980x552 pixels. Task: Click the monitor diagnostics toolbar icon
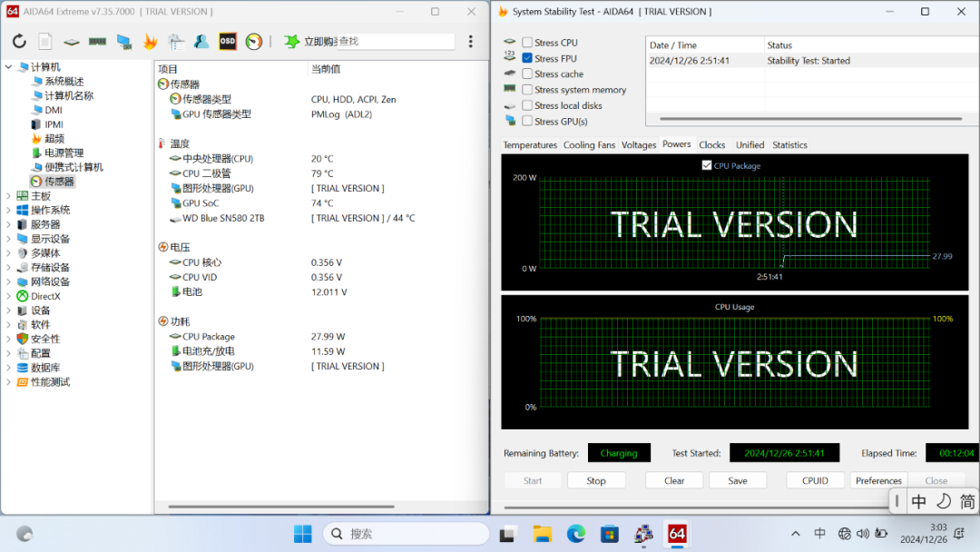coord(123,42)
